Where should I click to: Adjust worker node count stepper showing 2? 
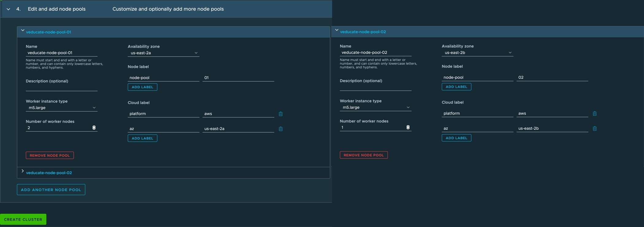click(x=94, y=128)
